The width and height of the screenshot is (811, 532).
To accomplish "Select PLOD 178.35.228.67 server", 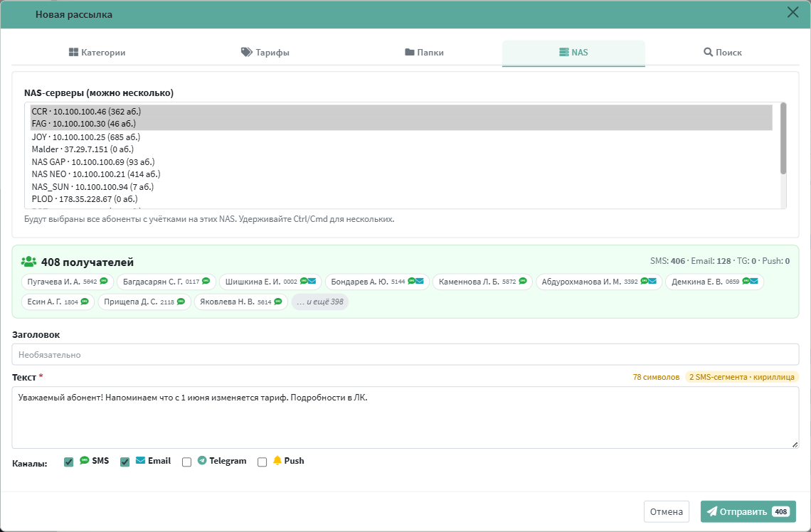I will tap(401, 199).
